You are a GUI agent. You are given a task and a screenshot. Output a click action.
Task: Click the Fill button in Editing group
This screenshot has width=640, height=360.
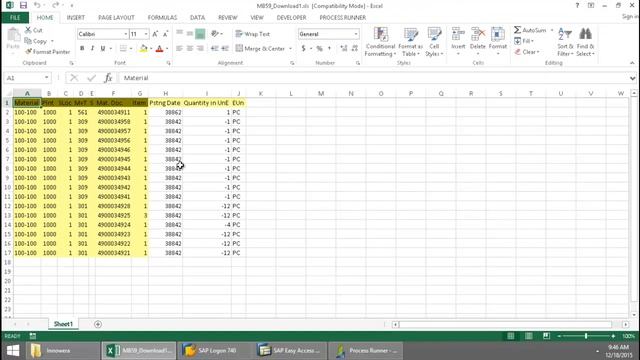[x=524, y=41]
